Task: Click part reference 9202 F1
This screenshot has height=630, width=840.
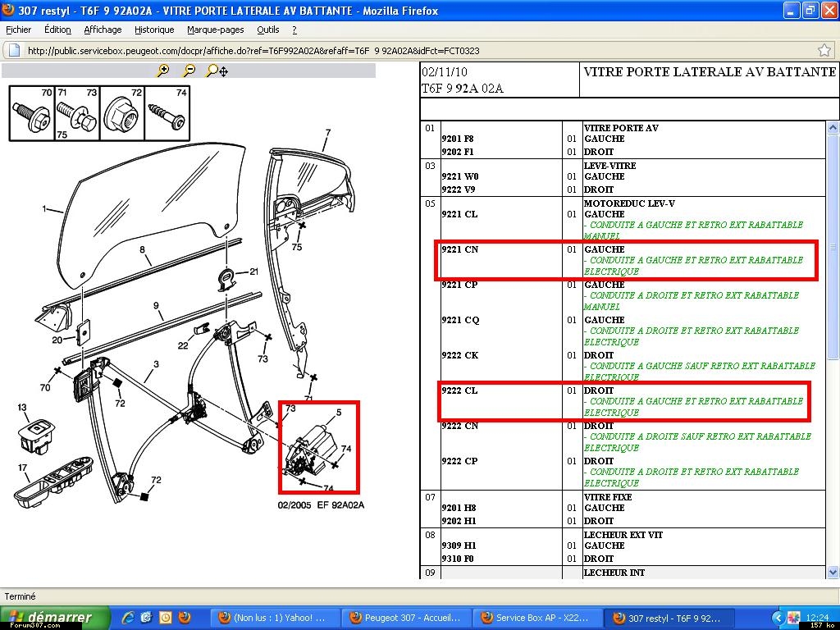Action: 457,152
